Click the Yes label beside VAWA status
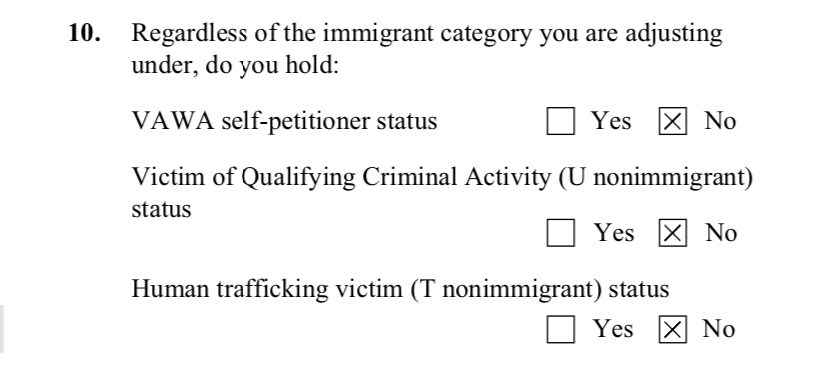 (x=612, y=121)
